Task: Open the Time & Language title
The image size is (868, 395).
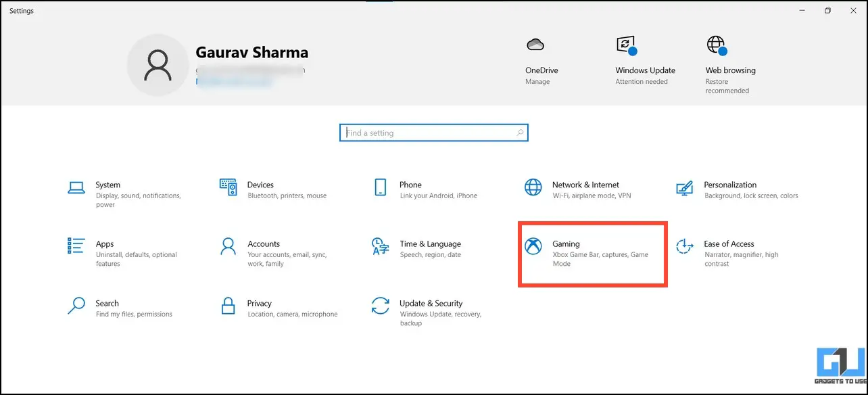Action: (430, 244)
